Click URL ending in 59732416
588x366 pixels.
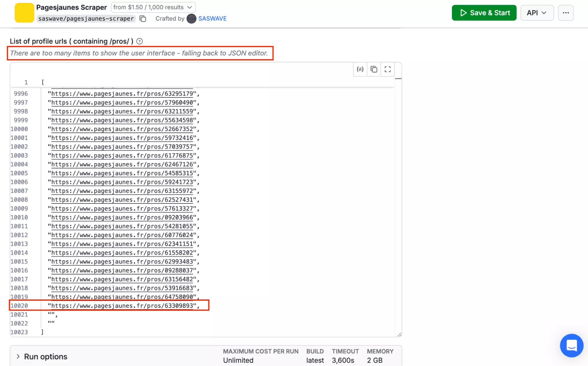(122, 138)
